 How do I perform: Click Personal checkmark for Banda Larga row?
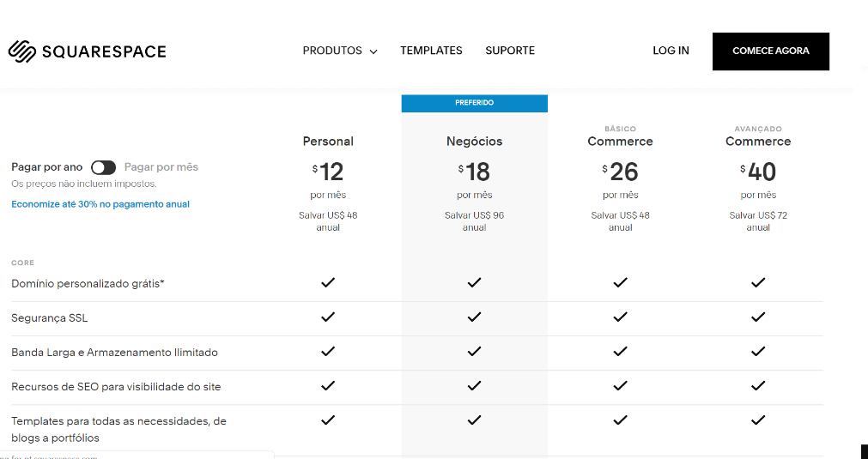click(x=328, y=351)
